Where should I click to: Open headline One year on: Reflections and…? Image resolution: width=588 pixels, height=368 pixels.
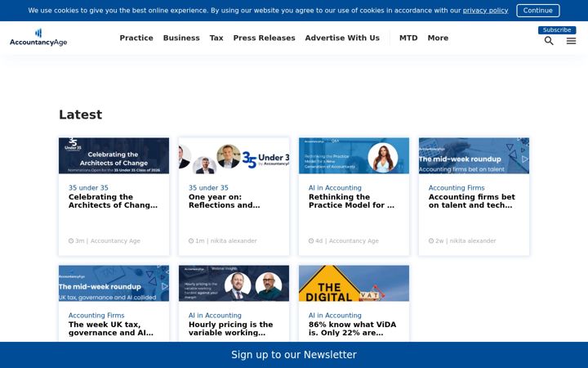pyautogui.click(x=225, y=201)
